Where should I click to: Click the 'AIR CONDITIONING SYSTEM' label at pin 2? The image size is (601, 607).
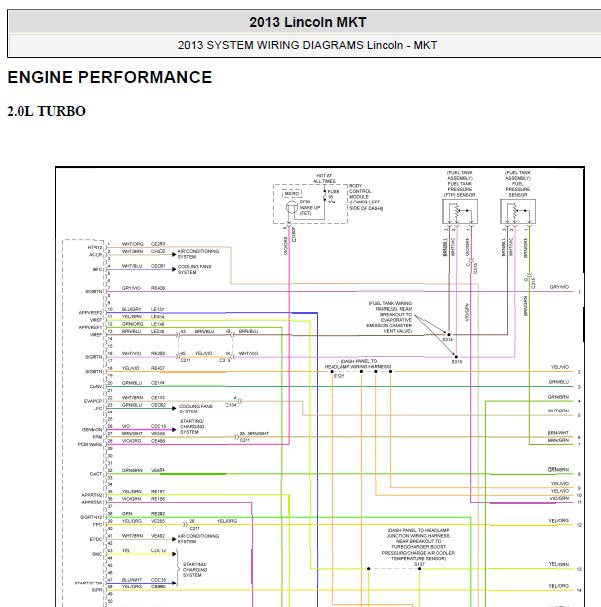pos(198,254)
